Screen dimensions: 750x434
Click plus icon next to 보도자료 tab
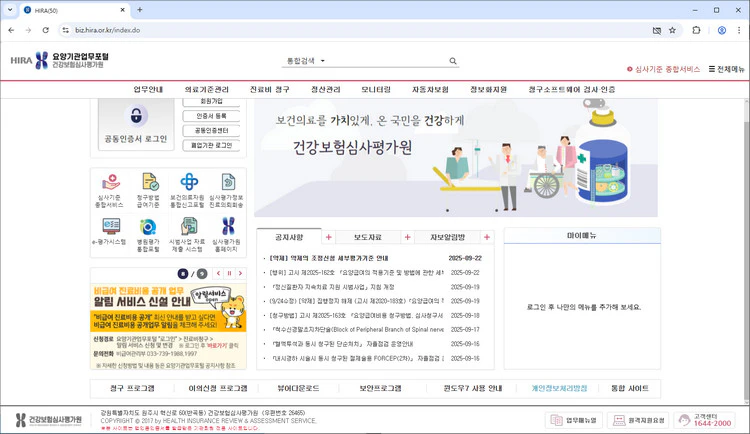(408, 237)
